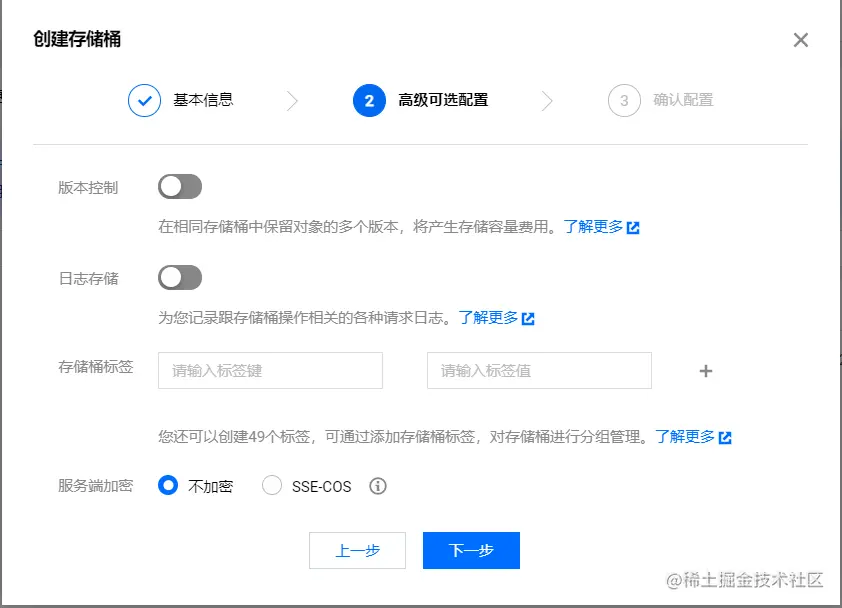Click the 基本信息 step label
842x608 pixels.
pos(203,100)
